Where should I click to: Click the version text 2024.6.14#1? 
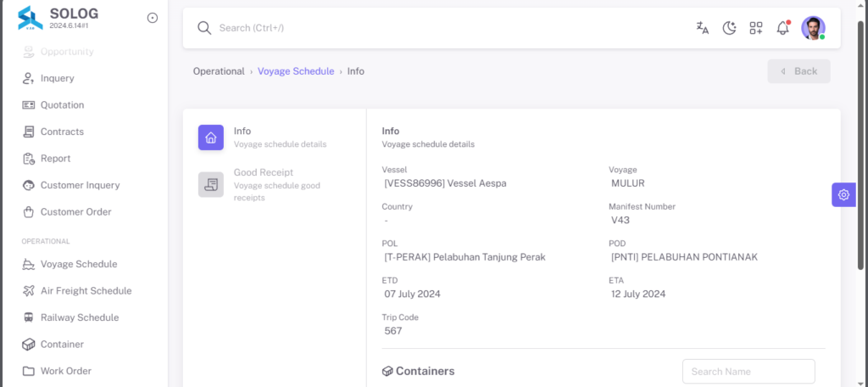[70, 25]
